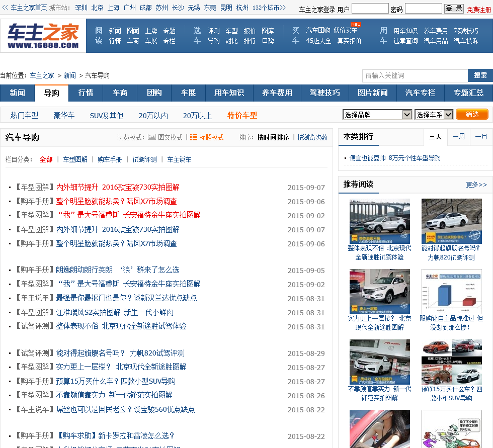493x448 pixels.
Task: Open the 用车知识 tab in navigation bar
Action: coord(229,93)
